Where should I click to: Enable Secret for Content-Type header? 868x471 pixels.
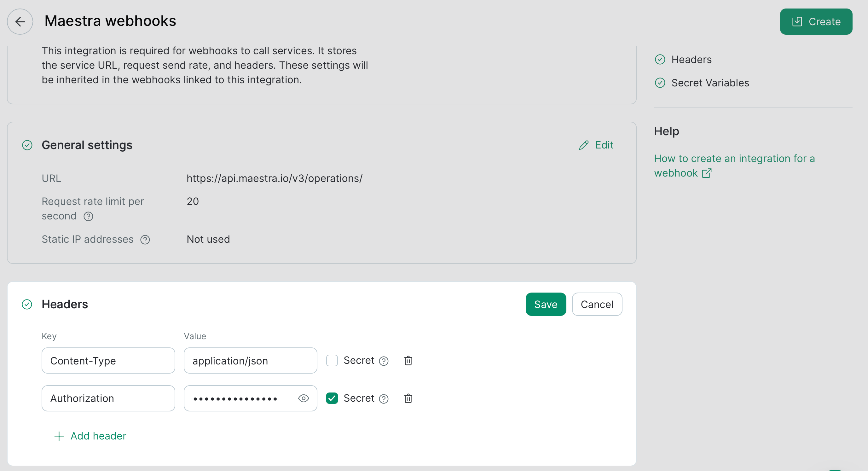[x=332, y=360]
